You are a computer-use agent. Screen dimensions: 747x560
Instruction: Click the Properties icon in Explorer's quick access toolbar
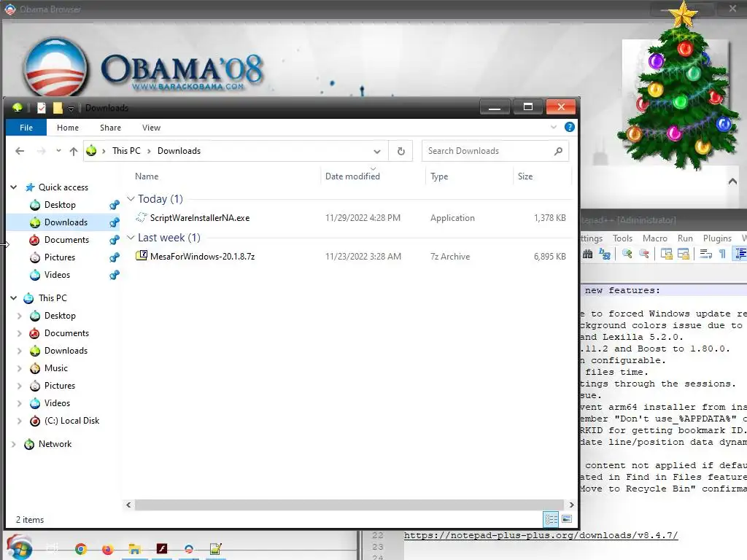[x=42, y=108]
